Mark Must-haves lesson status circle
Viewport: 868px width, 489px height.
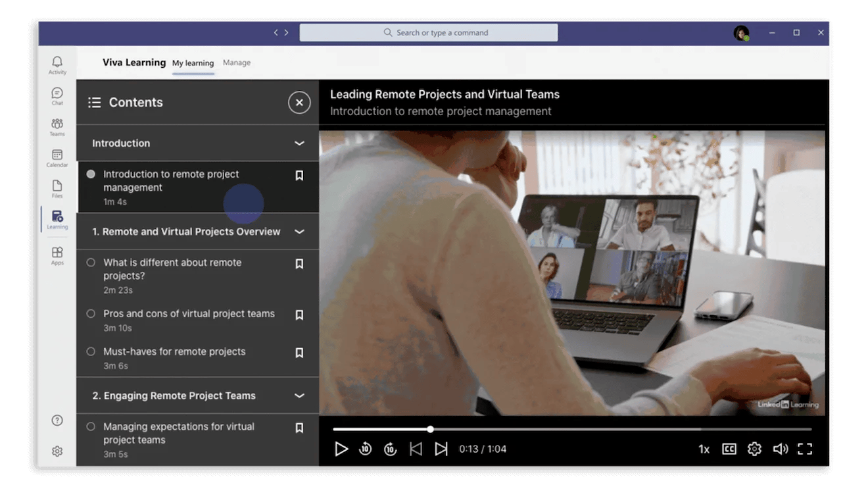click(91, 351)
